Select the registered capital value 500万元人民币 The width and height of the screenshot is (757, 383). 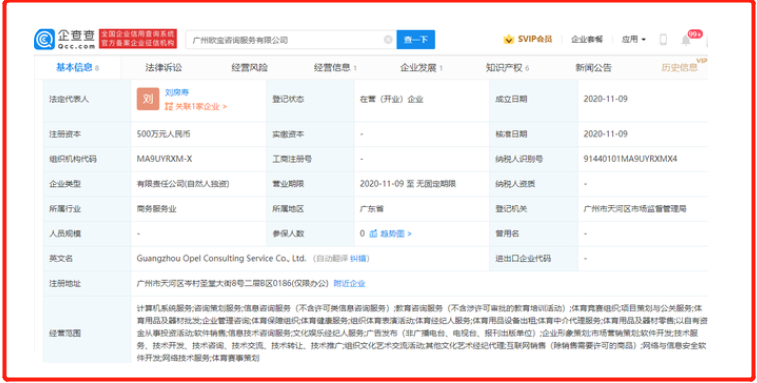(164, 134)
